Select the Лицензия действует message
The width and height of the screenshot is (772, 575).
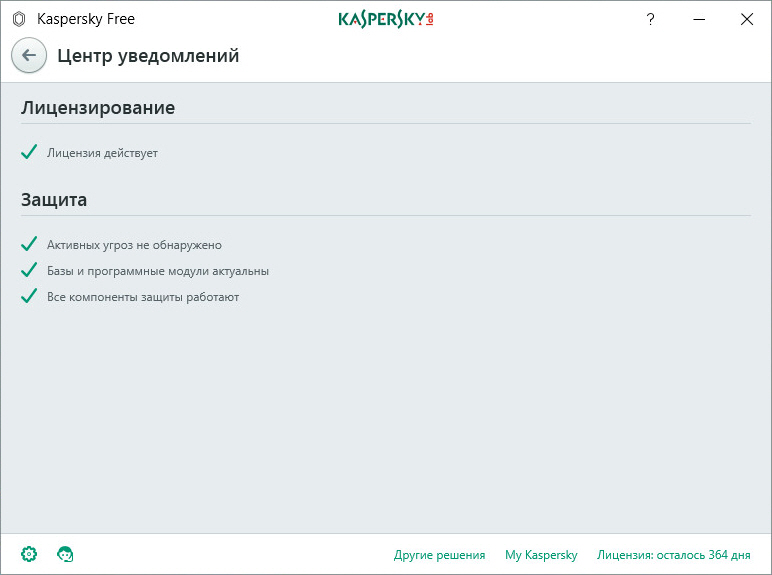coord(102,153)
